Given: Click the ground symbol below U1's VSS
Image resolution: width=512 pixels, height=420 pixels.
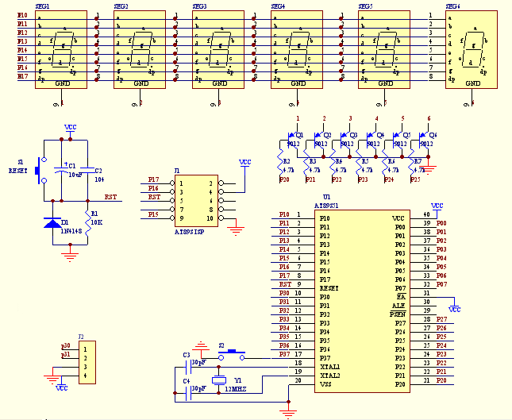Looking at the screenshot, I should click(287, 412).
